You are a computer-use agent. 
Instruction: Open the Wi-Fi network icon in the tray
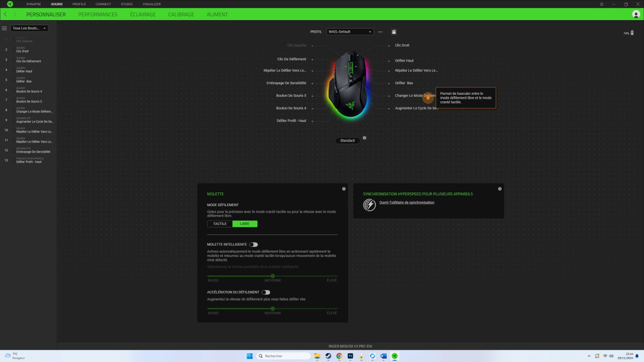[605, 356]
